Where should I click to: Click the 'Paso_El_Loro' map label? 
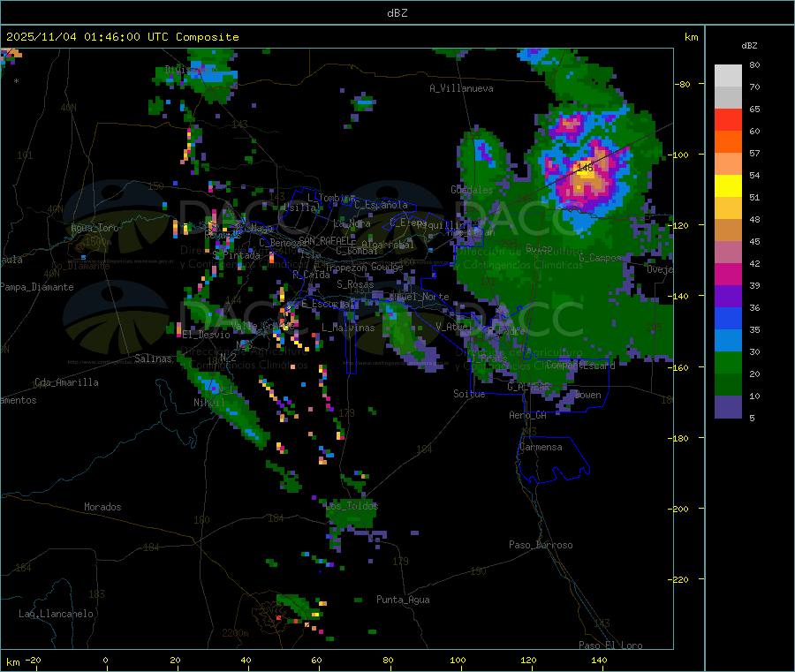click(610, 646)
